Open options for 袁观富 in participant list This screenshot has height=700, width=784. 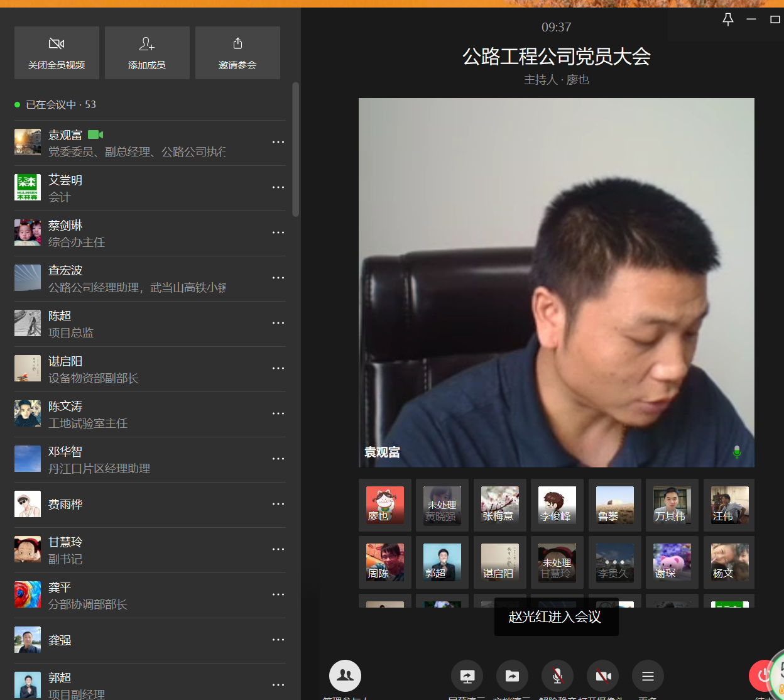[278, 143]
